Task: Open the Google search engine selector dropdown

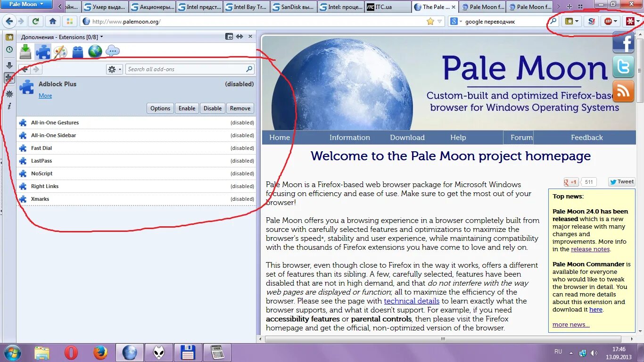Action: click(456, 21)
